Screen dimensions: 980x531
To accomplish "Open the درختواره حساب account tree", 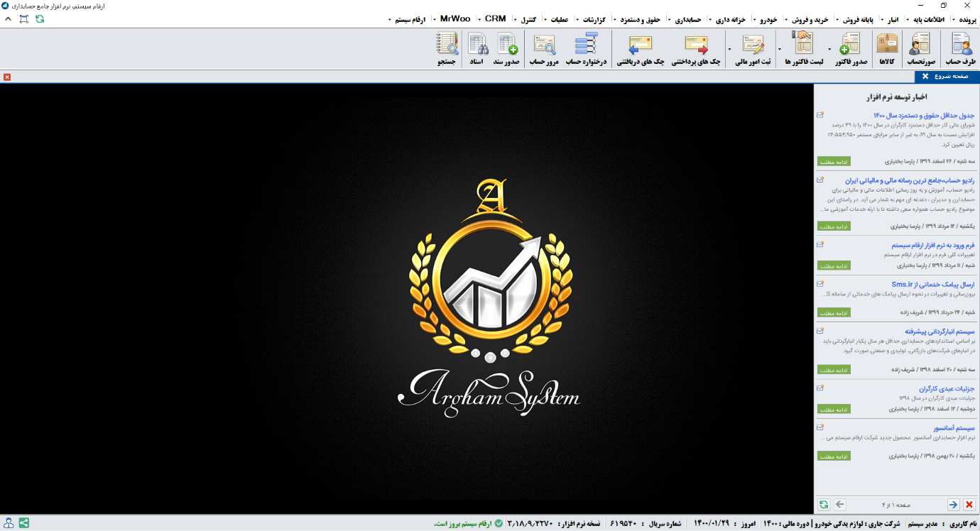I will click(x=586, y=50).
